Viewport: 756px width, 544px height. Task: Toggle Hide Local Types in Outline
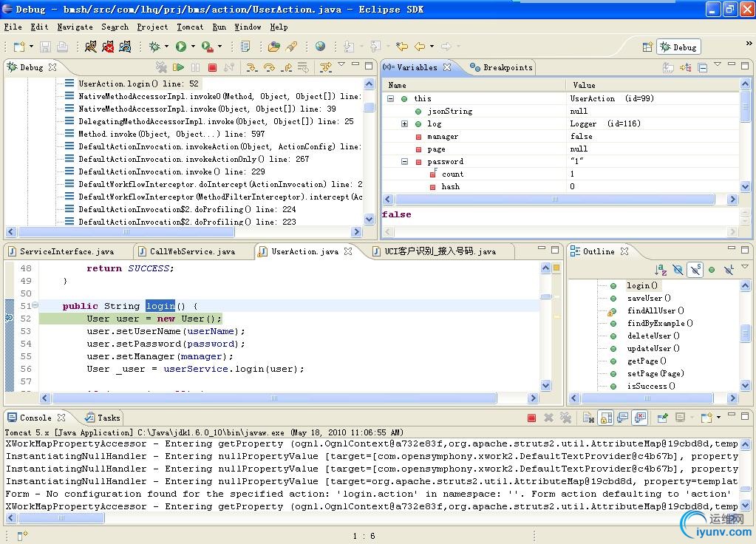tap(729, 270)
